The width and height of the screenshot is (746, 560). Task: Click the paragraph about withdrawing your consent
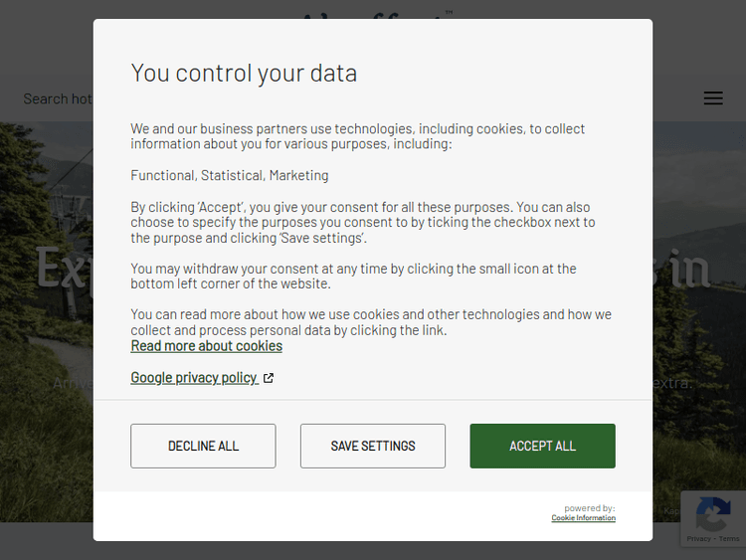pyautogui.click(x=353, y=277)
